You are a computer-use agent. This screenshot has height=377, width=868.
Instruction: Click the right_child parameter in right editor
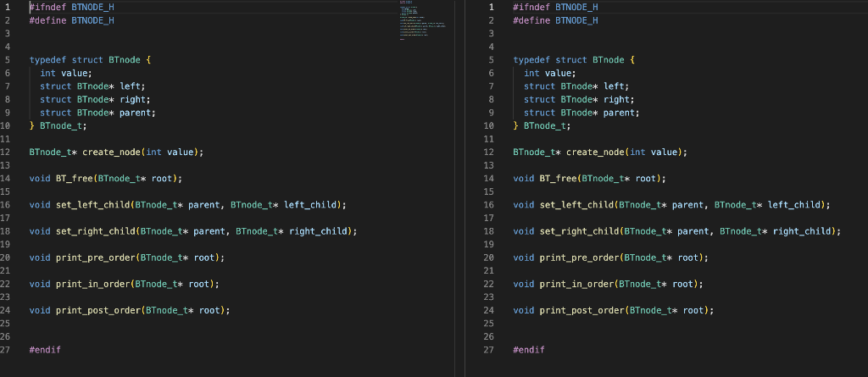(x=802, y=231)
